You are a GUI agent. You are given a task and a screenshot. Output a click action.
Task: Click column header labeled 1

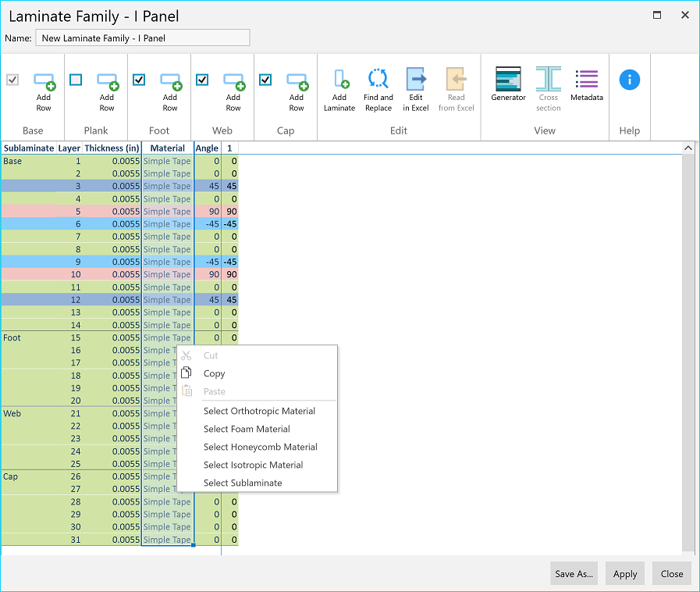[229, 148]
